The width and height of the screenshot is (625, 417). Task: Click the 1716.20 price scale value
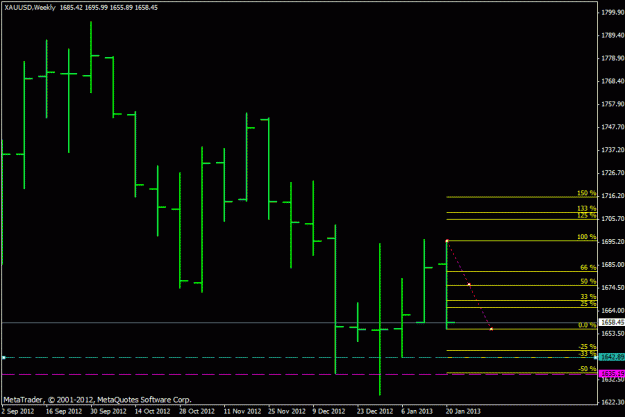pos(612,196)
